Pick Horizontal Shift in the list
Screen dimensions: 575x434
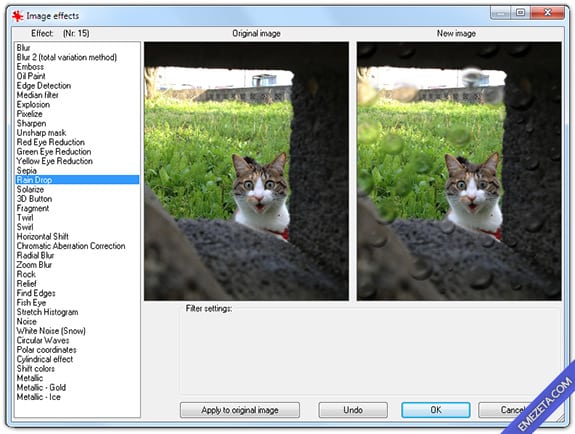(x=43, y=237)
